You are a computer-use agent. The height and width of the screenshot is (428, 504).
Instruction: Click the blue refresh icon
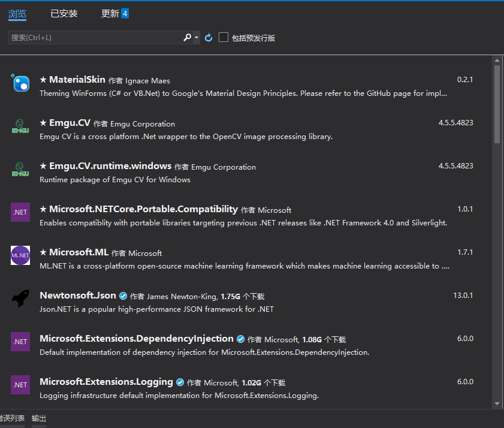pos(209,38)
